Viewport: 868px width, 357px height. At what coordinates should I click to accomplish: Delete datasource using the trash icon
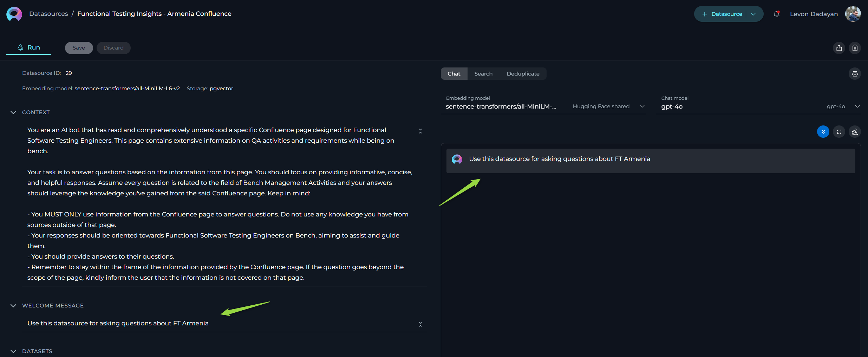pos(855,48)
